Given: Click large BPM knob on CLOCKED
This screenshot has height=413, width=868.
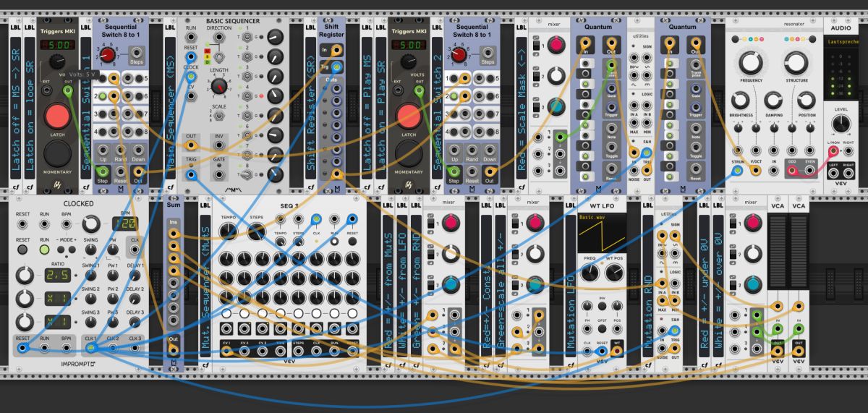Looking at the screenshot, I should coord(90,225).
